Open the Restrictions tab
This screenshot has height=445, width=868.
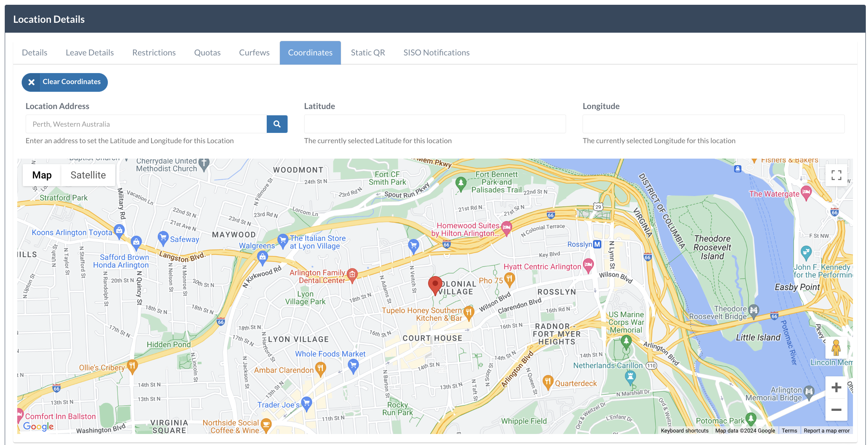point(154,53)
